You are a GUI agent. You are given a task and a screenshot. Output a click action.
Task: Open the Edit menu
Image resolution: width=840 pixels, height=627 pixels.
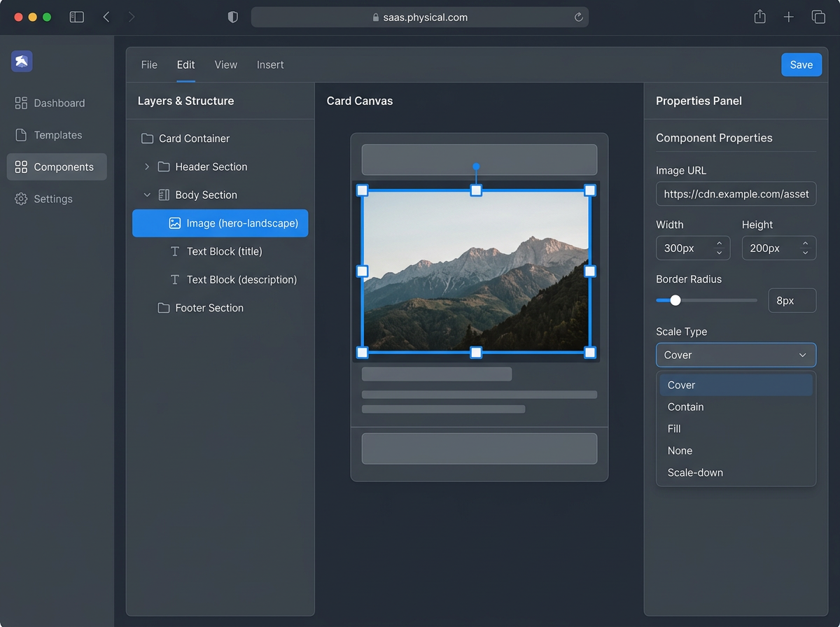185,64
